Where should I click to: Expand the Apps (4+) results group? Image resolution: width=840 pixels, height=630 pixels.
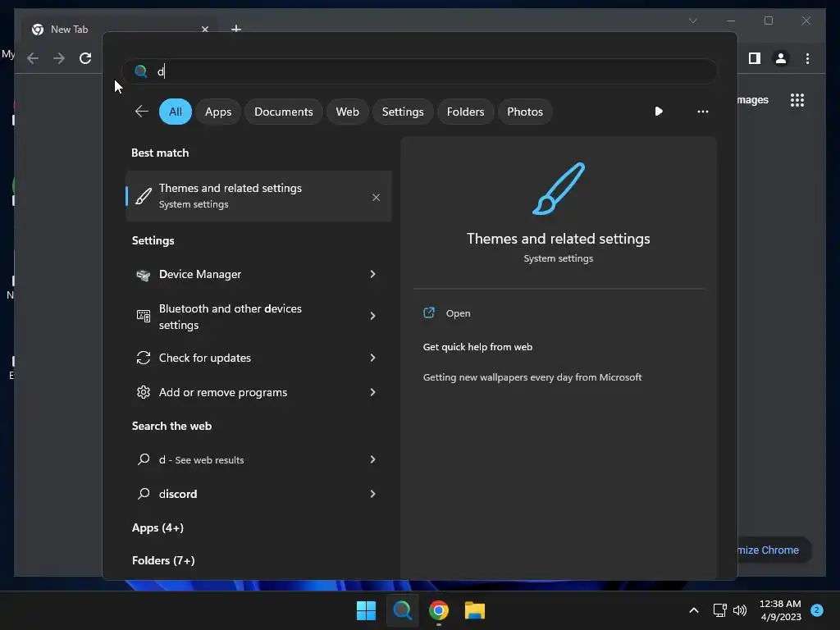tap(157, 527)
